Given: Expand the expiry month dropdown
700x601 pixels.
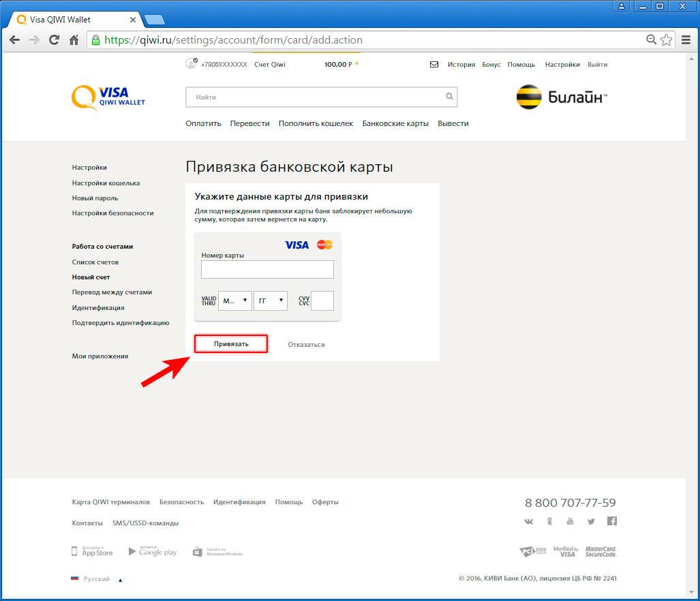Looking at the screenshot, I should tap(234, 300).
